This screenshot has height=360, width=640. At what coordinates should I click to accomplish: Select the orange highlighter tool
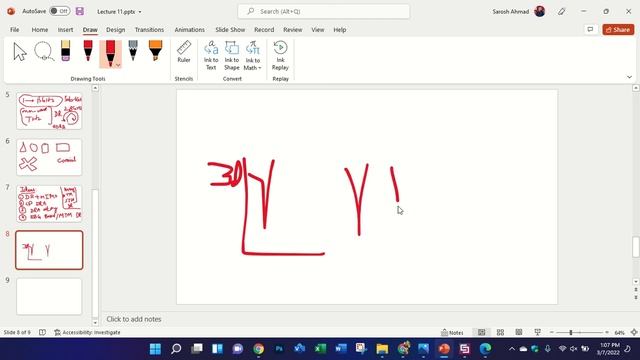155,51
